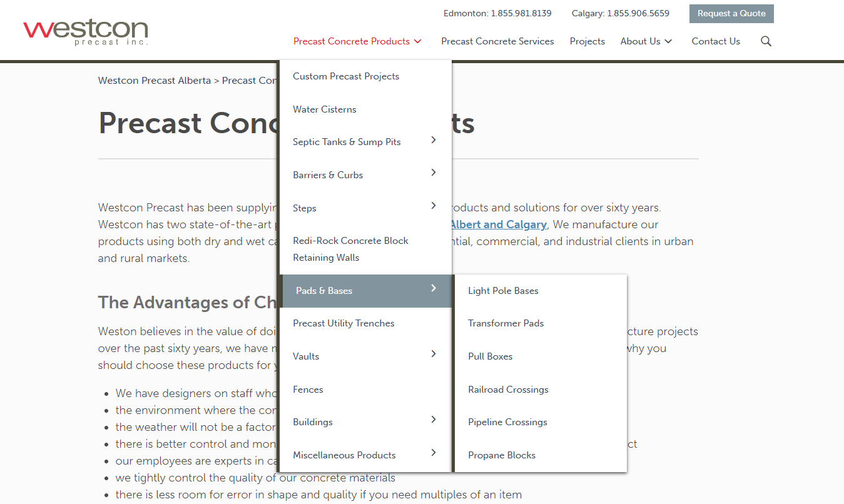Open About Us menu item
Image resolution: width=844 pixels, height=504 pixels.
point(640,41)
